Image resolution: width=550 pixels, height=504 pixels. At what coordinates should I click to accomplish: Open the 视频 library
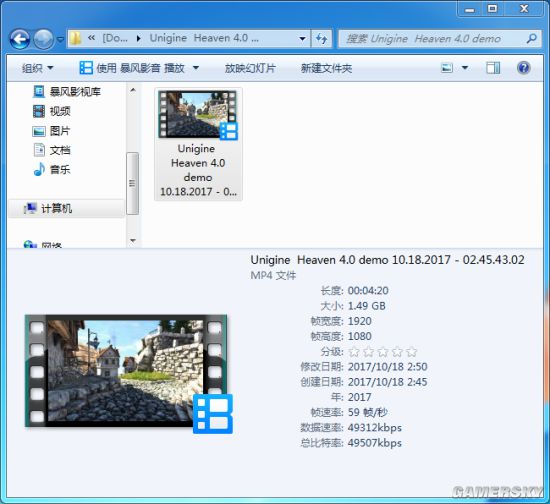coord(52,111)
